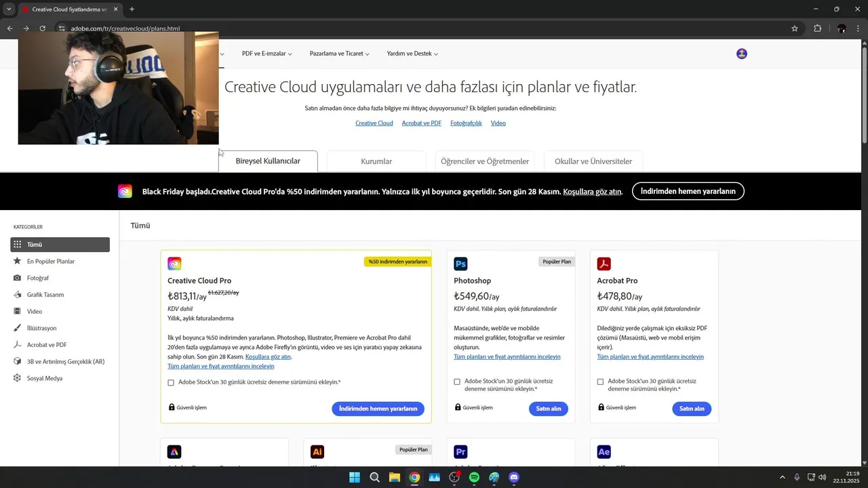The image size is (868, 488).
Task: Expand the Yardım ve Destek menu
Action: [x=412, y=54]
